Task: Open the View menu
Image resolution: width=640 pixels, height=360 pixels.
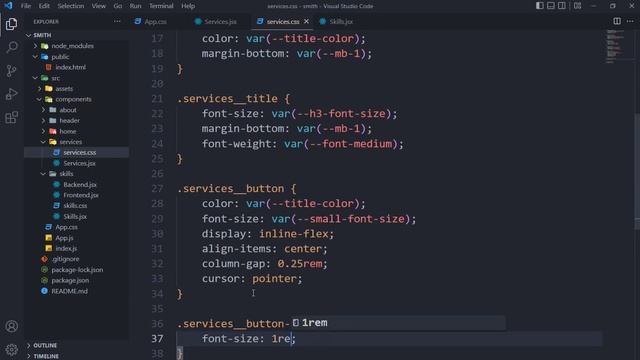Action: pyautogui.click(x=98, y=6)
